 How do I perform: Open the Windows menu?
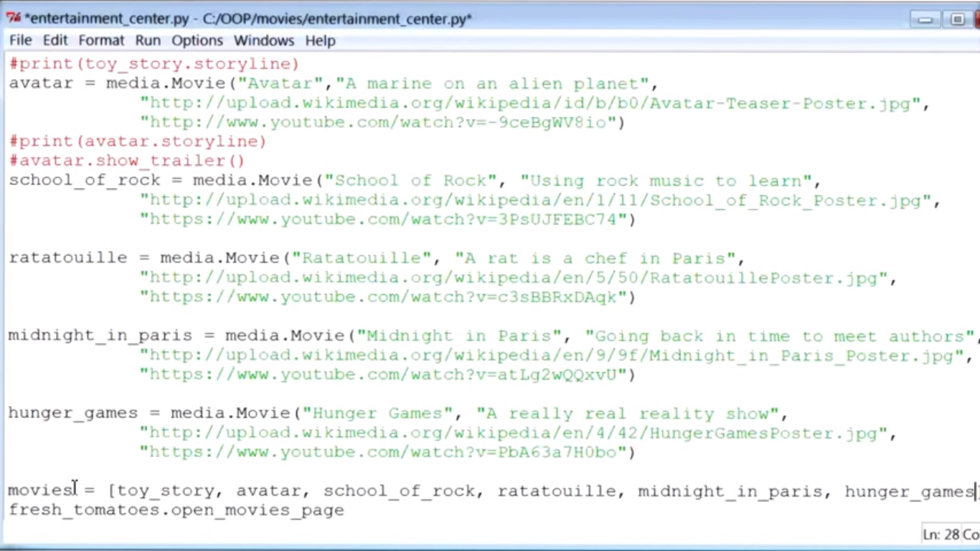264,40
